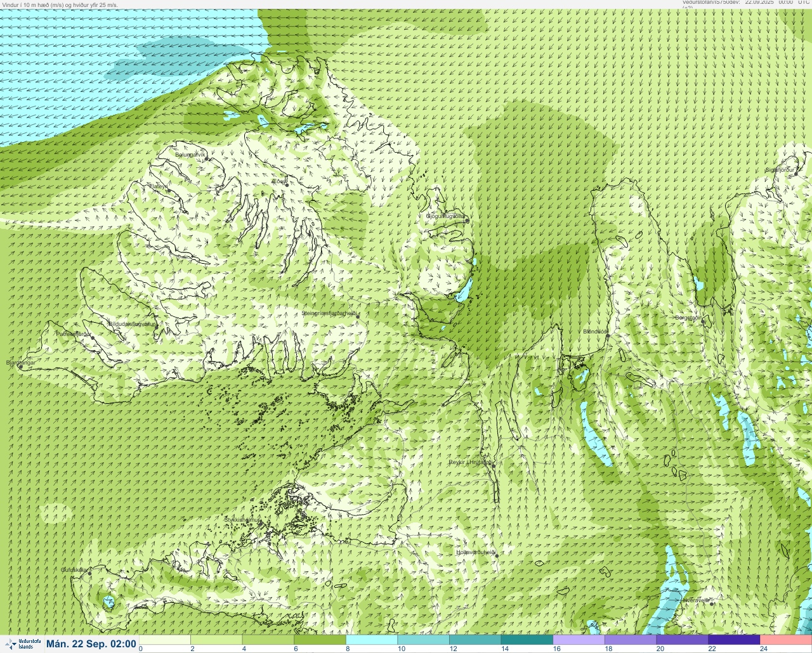The width and height of the screenshot is (812, 653).
Task: Click the map title text 'Vindur í 10 m hæð'
Action: (x=25, y=4)
